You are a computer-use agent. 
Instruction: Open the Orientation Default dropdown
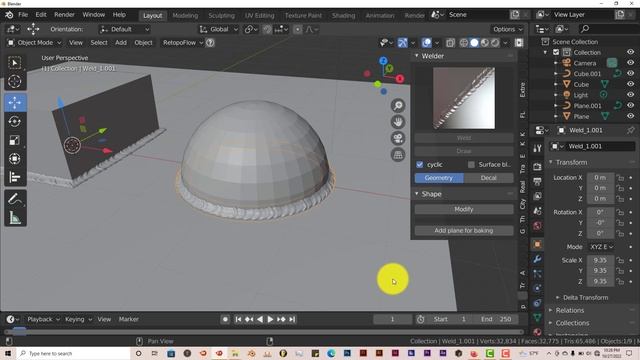pyautogui.click(x=124, y=29)
